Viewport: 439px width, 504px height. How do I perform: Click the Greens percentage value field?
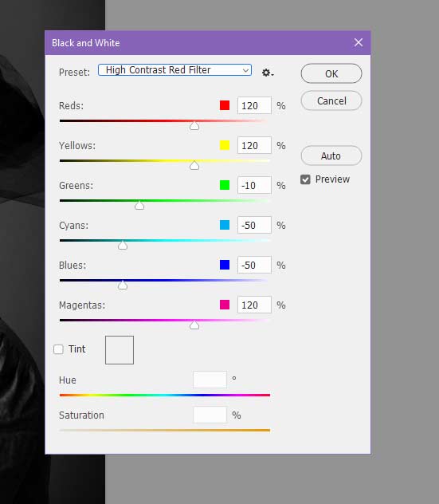click(x=254, y=185)
